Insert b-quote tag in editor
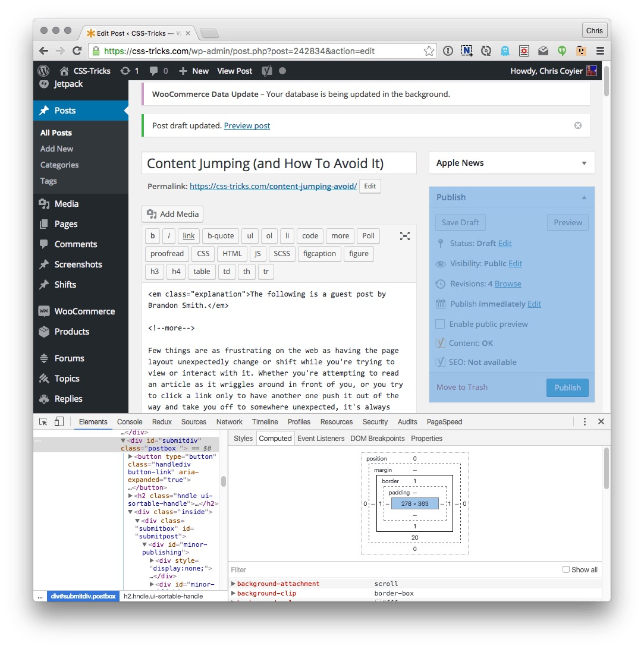This screenshot has width=644, height=649. [221, 236]
